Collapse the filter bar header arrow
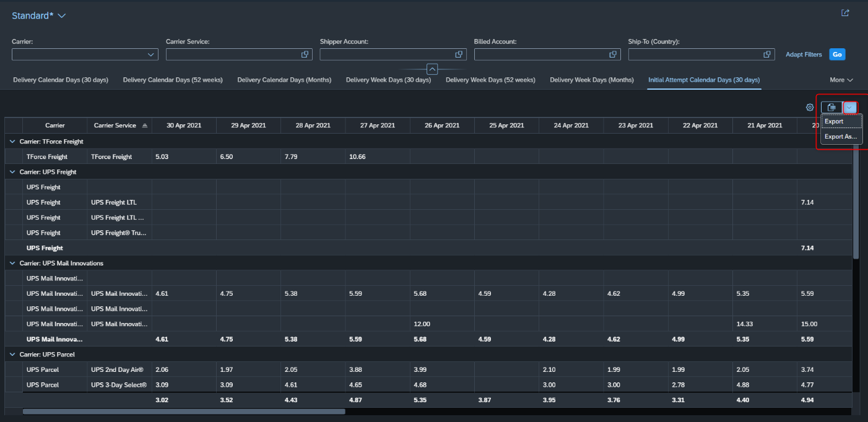The width and height of the screenshot is (868, 422). point(432,69)
